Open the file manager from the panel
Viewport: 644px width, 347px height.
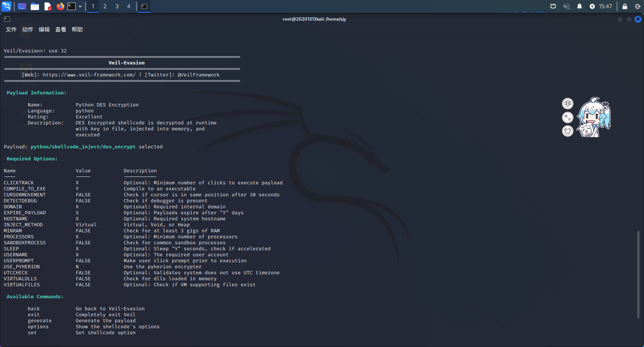tap(35, 6)
